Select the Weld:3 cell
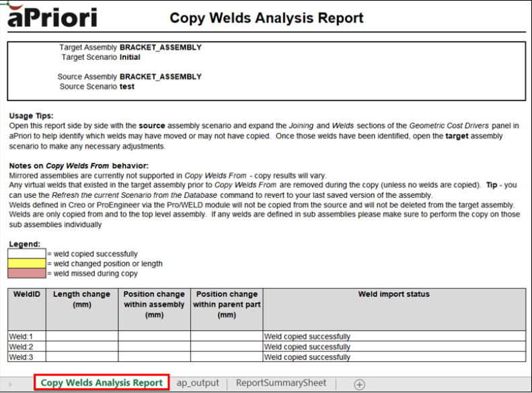The height and width of the screenshot is (393, 532). 26,357
